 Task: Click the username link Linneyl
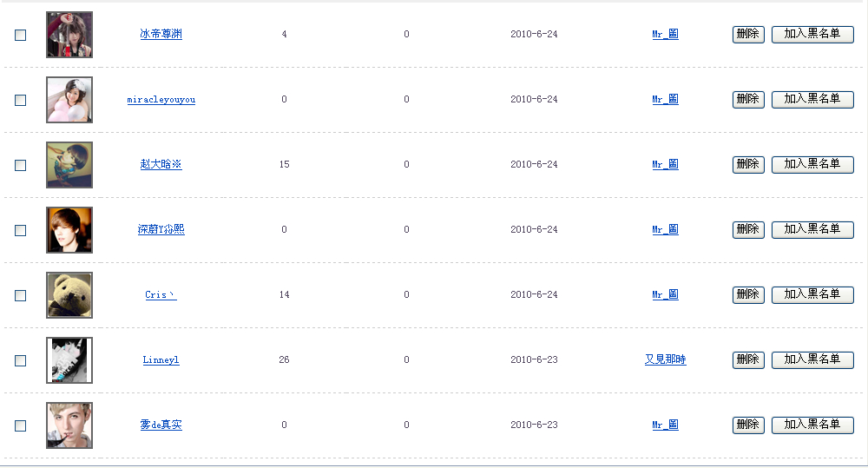tap(161, 360)
